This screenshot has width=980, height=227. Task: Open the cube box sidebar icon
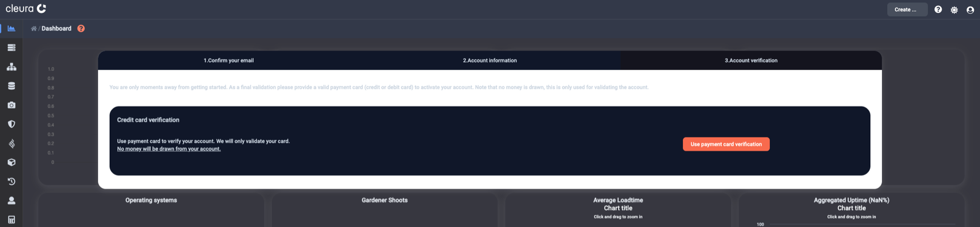[11, 162]
